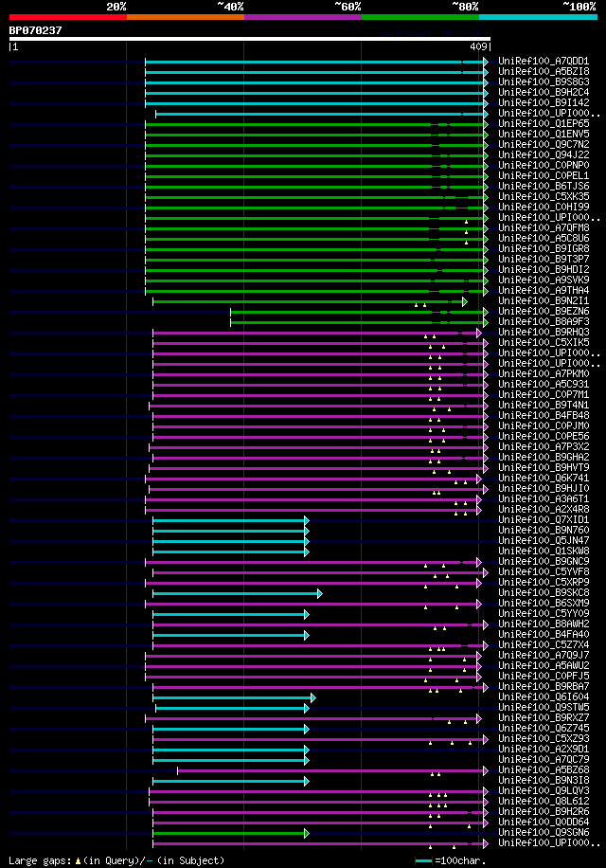Screen dimensions: 606x868
Task: Open the UniRef100_Q5JN47 entry
Action: click(544, 541)
